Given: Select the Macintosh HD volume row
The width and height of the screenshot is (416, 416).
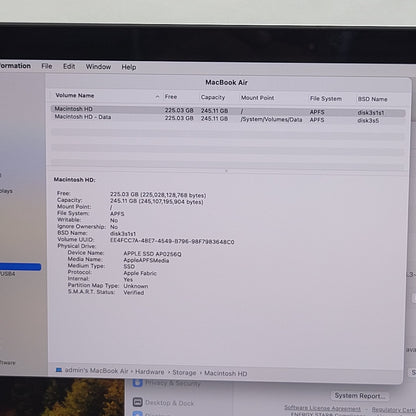Looking at the screenshot, I should pyautogui.click(x=228, y=110).
